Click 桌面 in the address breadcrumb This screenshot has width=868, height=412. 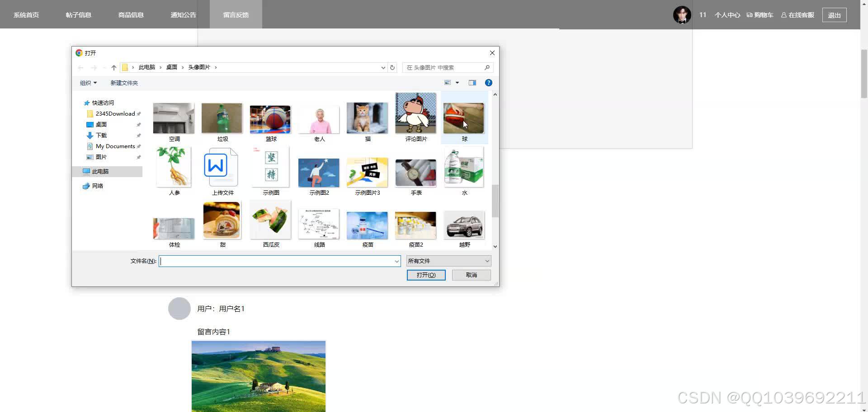point(172,67)
